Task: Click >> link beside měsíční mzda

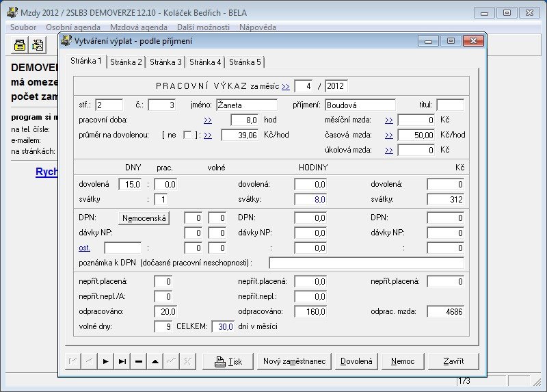Action: click(388, 120)
